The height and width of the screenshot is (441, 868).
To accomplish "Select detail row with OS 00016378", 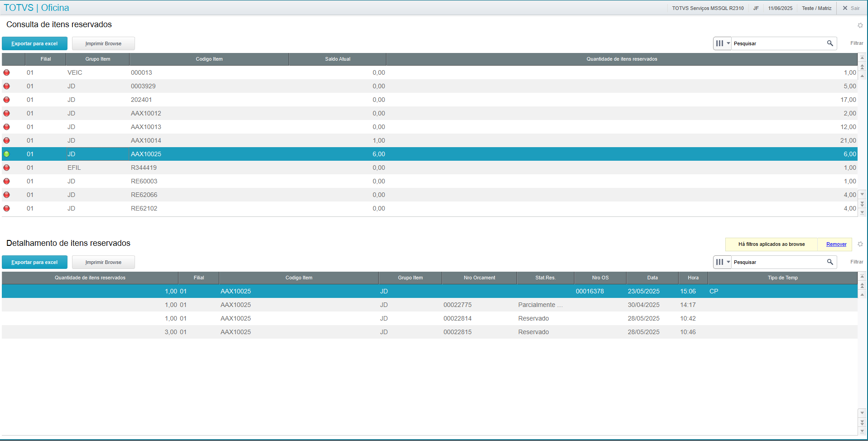I will [x=429, y=291].
